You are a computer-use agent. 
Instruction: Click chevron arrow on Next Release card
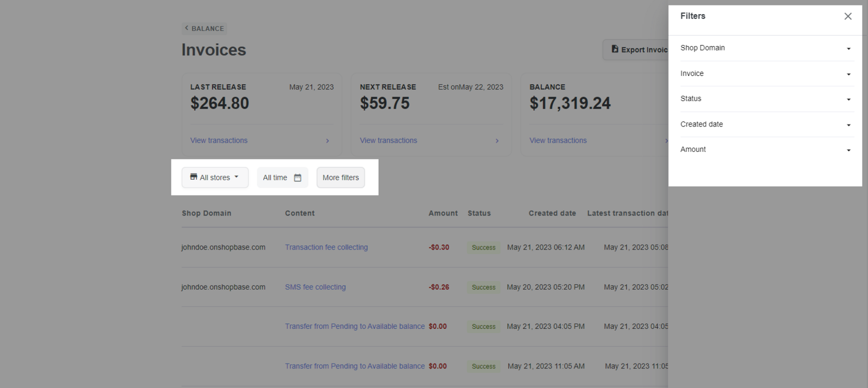tap(497, 141)
